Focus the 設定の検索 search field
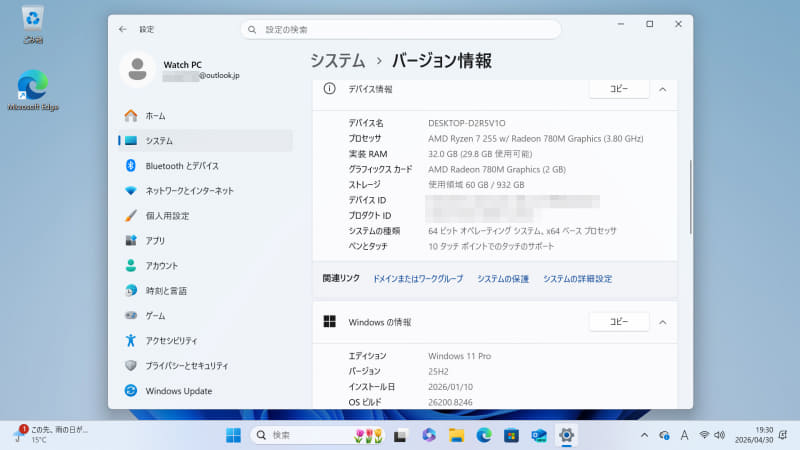Viewport: 800px width, 450px height. coord(401,30)
